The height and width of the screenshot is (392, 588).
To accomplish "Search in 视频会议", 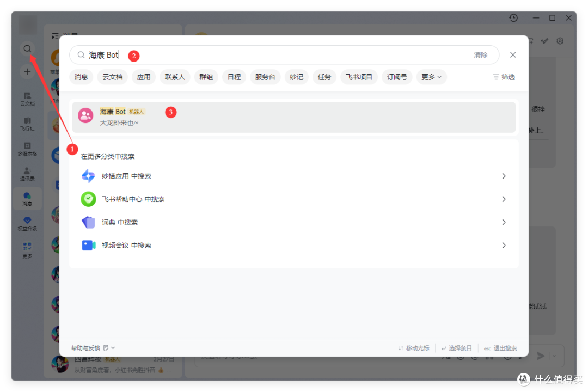I will (x=294, y=246).
